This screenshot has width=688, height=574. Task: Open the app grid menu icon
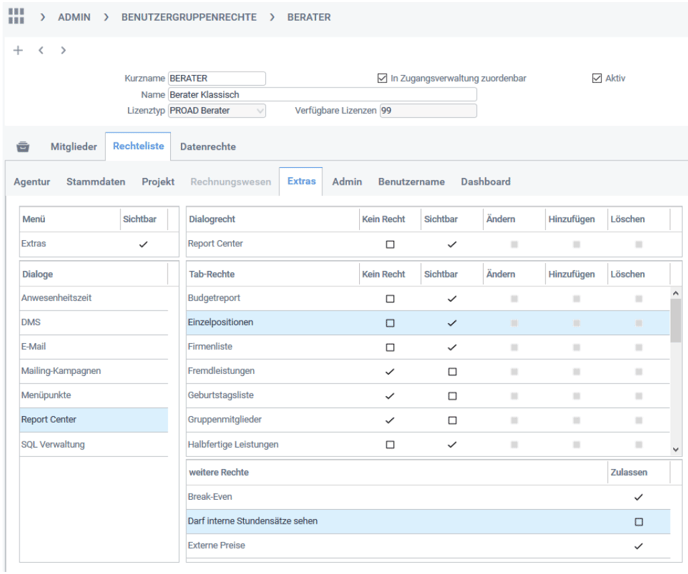[x=16, y=17]
